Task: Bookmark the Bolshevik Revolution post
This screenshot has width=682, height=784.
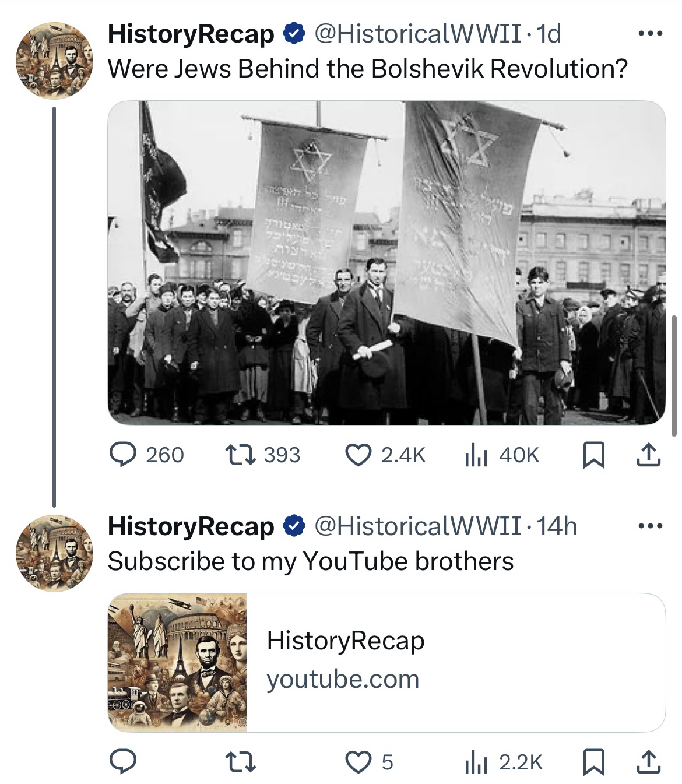Action: 593,455
